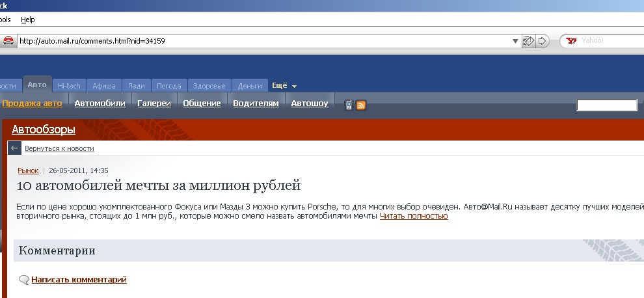Click the speech bubble comment icon

pos(24,280)
